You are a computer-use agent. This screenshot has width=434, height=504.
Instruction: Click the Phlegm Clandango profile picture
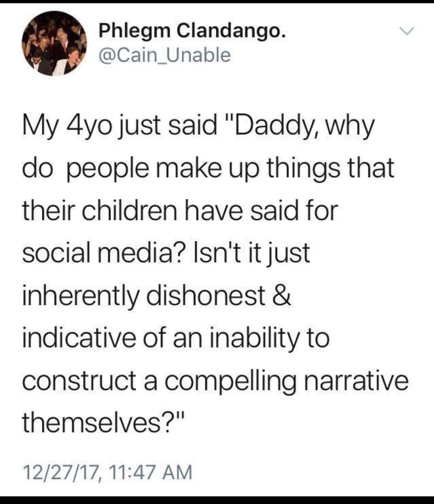(x=54, y=43)
